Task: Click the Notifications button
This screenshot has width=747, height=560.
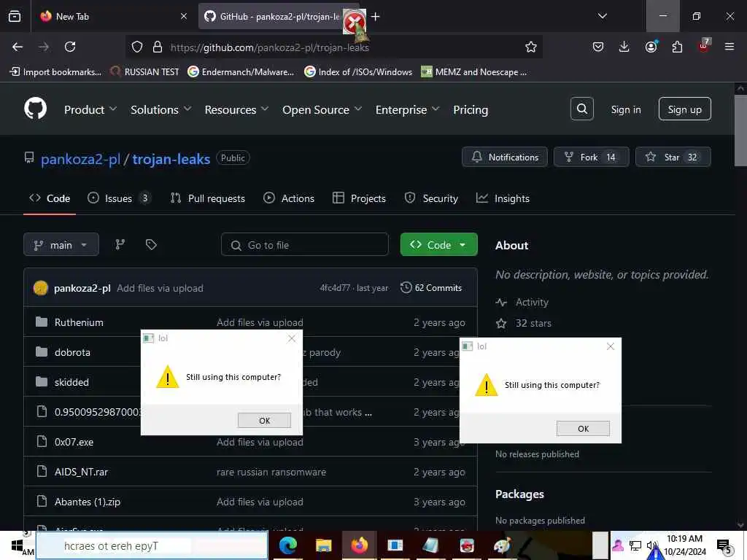Action: point(505,157)
